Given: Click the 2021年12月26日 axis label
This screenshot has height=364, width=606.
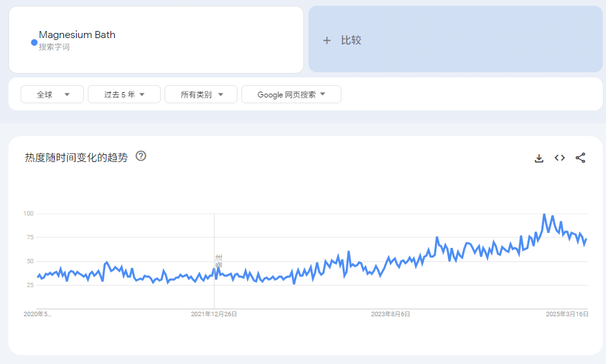Looking at the screenshot, I should click(214, 314).
